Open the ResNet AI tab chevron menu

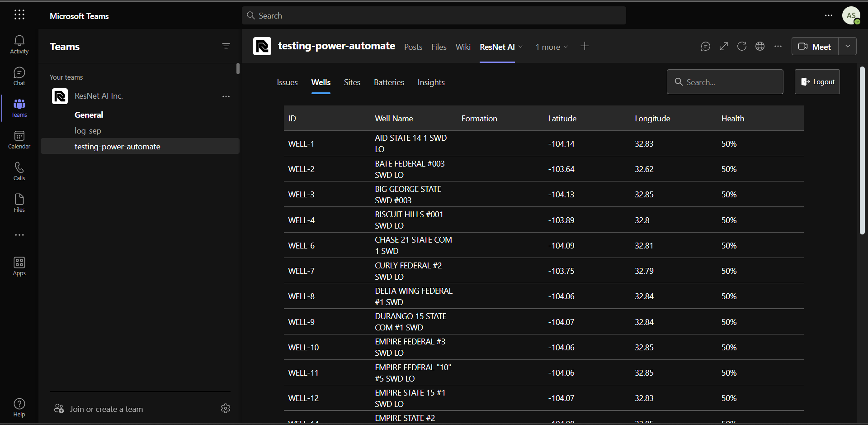pos(521,47)
